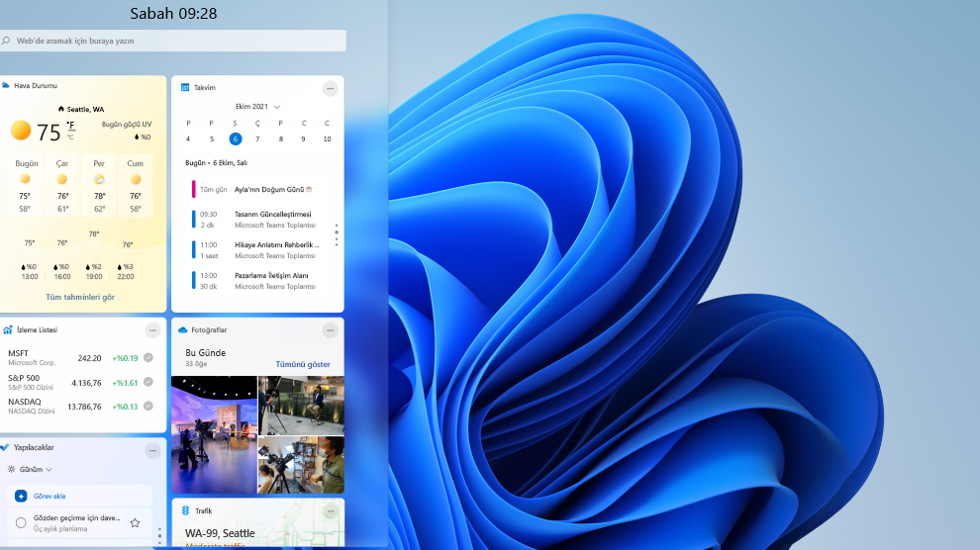This screenshot has height=550, width=980.
Task: Click the 22:00 hourly forecast entry
Action: [125, 272]
